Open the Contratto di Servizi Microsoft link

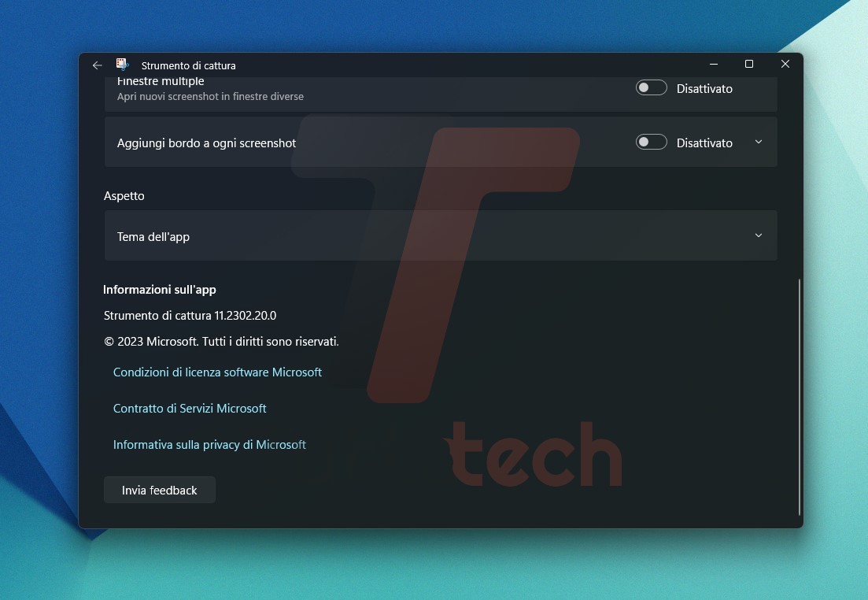[x=190, y=409]
